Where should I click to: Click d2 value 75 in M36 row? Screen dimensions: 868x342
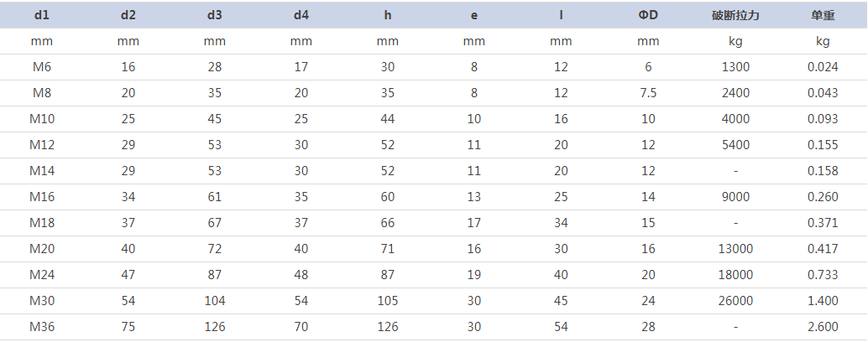[x=128, y=327]
